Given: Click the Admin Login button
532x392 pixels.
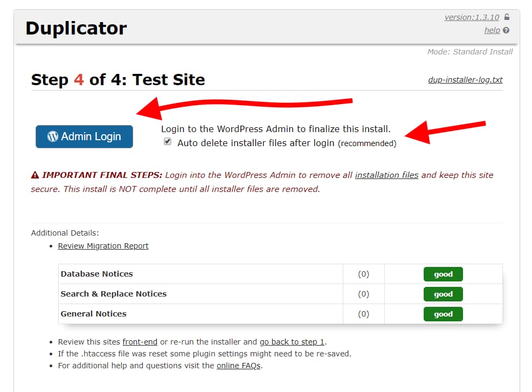Looking at the screenshot, I should click(84, 136).
